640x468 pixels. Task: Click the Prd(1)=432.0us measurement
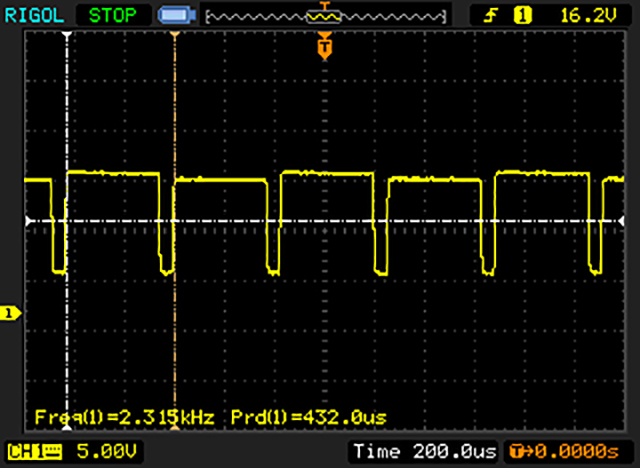pyautogui.click(x=309, y=417)
